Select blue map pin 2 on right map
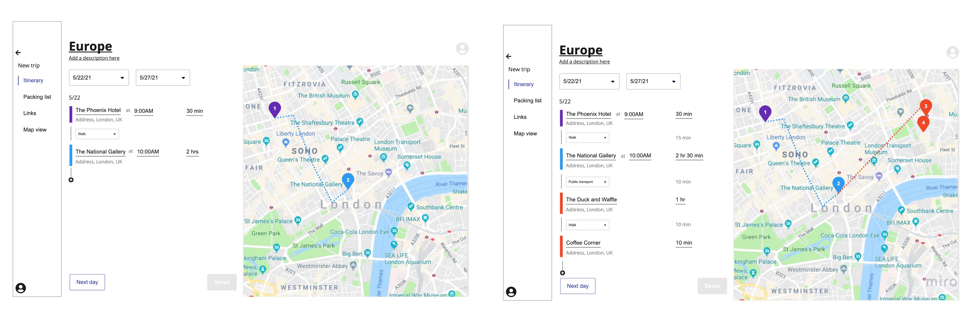 pyautogui.click(x=838, y=185)
